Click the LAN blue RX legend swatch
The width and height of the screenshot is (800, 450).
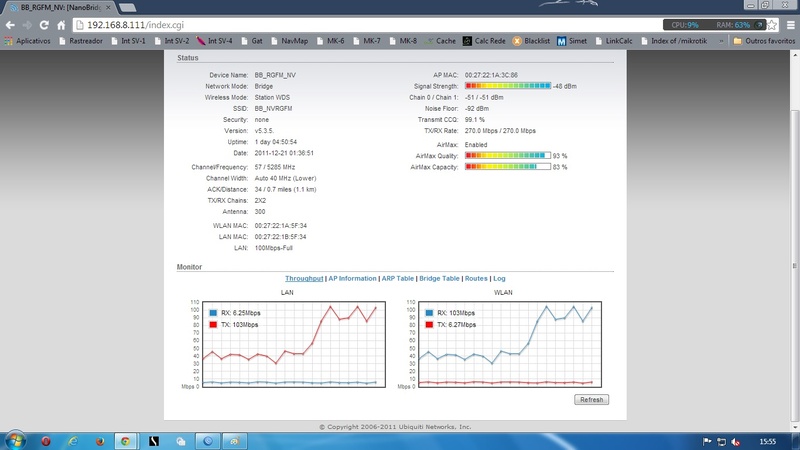213,313
